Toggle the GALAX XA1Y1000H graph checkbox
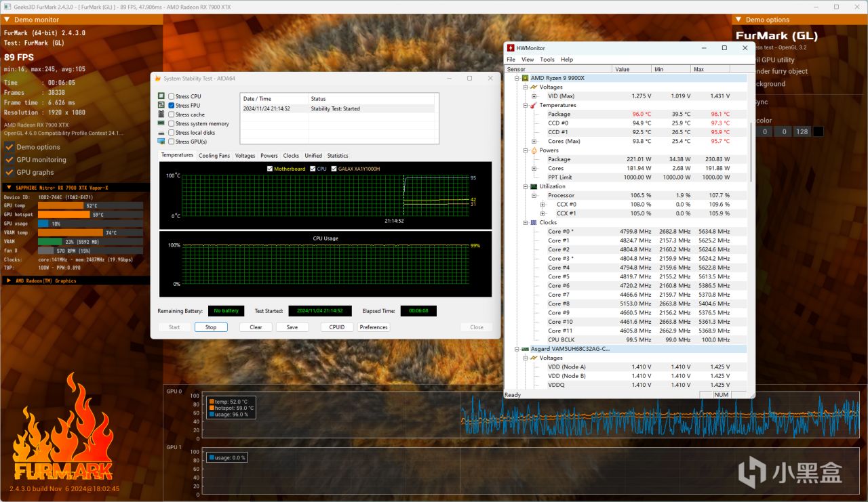 [x=334, y=169]
